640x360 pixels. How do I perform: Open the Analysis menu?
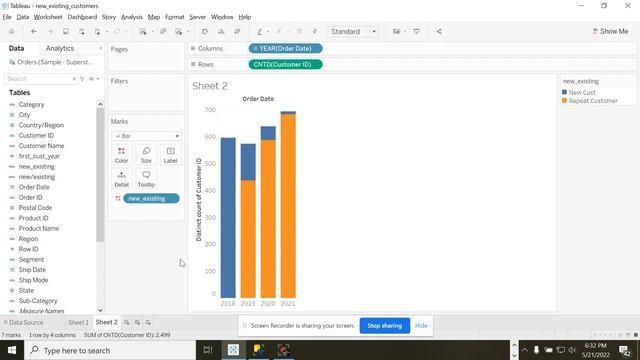[x=132, y=17]
